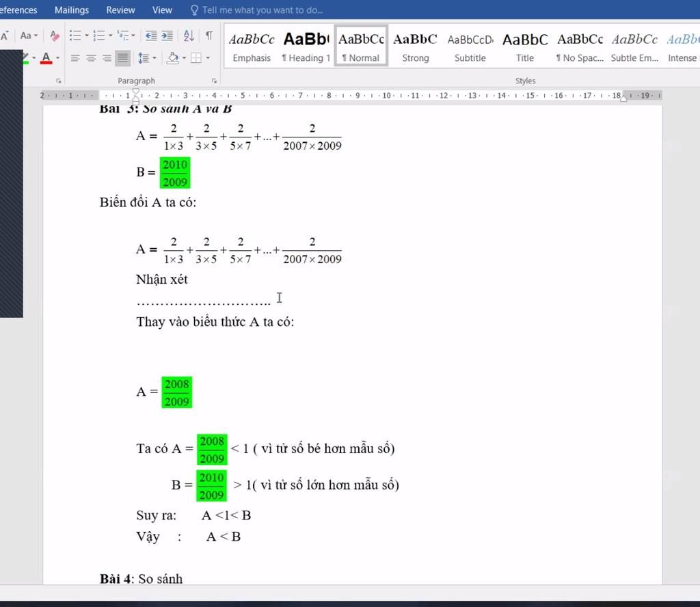Click the first line indent ruler marker

pyautogui.click(x=136, y=92)
